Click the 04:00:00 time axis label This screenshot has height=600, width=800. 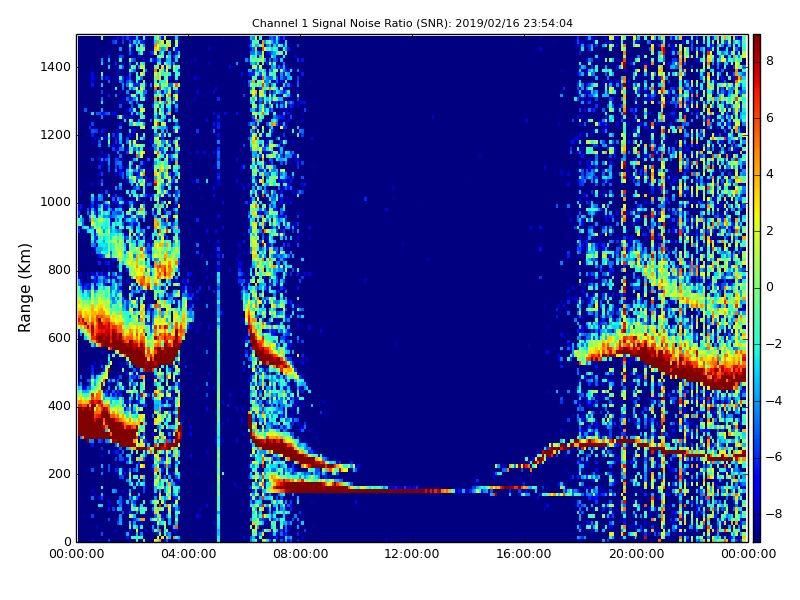[188, 554]
